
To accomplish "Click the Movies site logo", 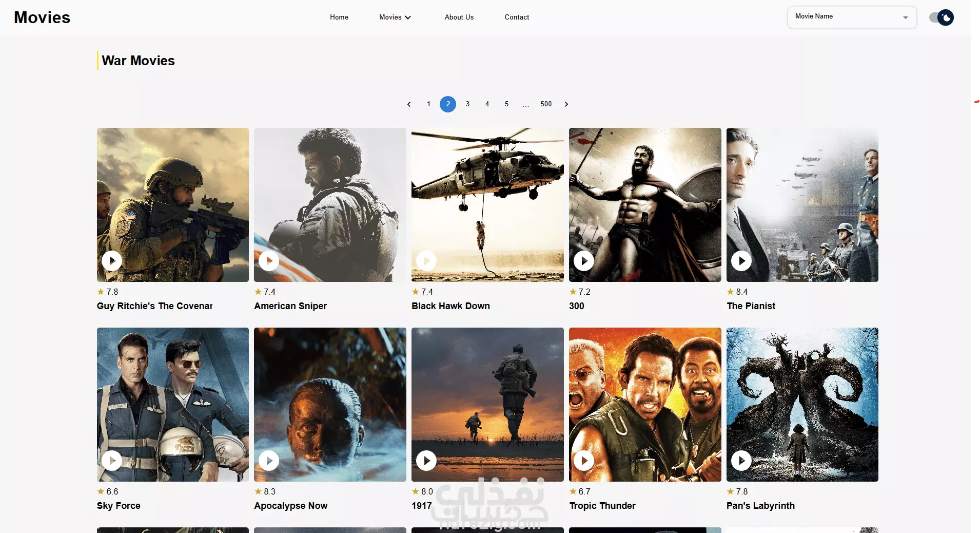I will (42, 17).
